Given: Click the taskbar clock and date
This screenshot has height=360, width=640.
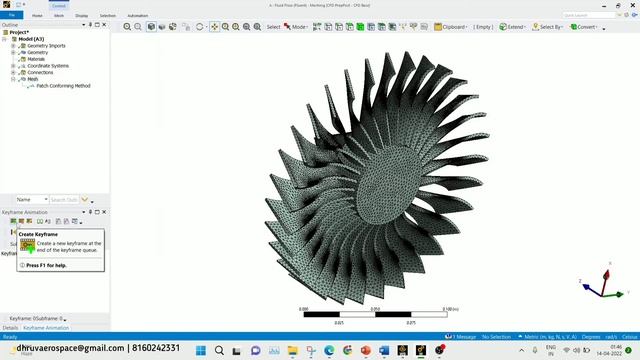Looking at the screenshot, I should coord(610,351).
